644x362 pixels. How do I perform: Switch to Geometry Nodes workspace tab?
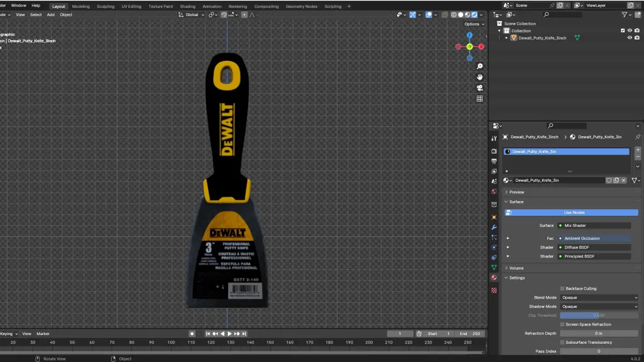(302, 6)
